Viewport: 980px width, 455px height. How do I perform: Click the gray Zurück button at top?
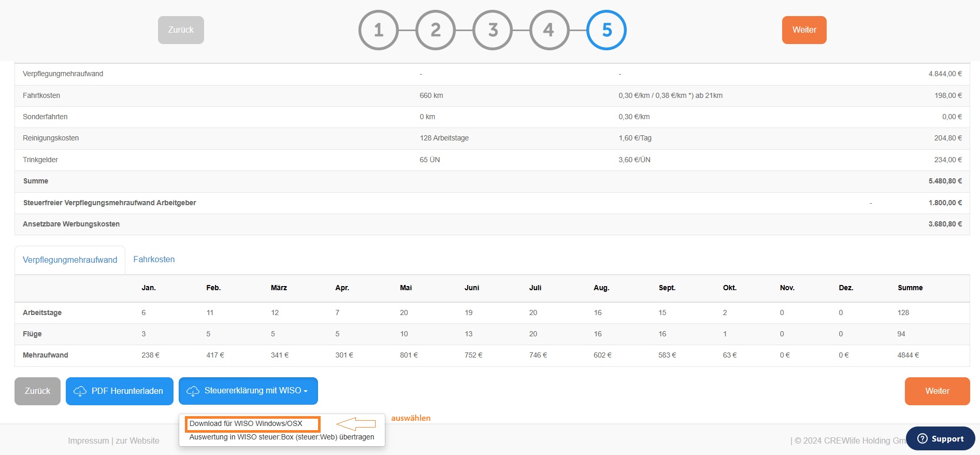[x=181, y=30]
